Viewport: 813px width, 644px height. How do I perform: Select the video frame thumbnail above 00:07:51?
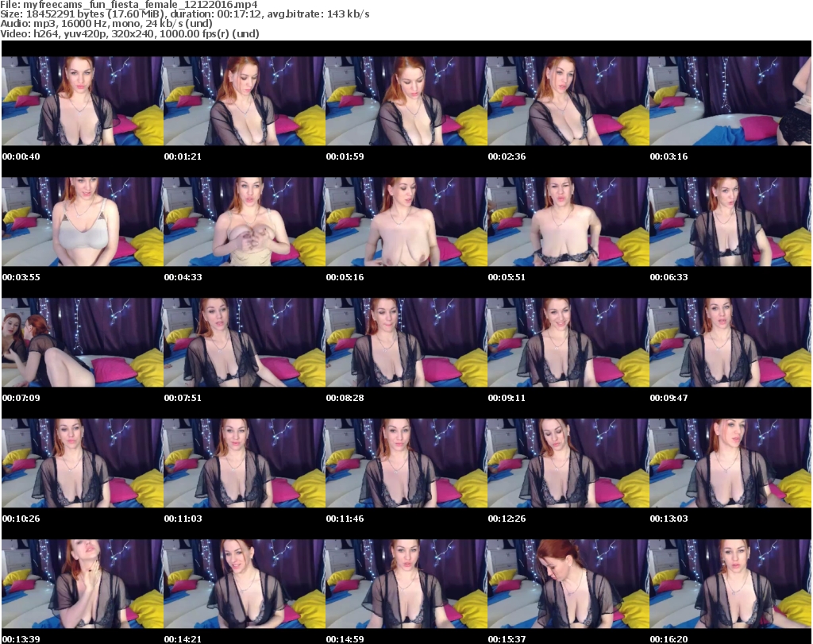tap(245, 342)
